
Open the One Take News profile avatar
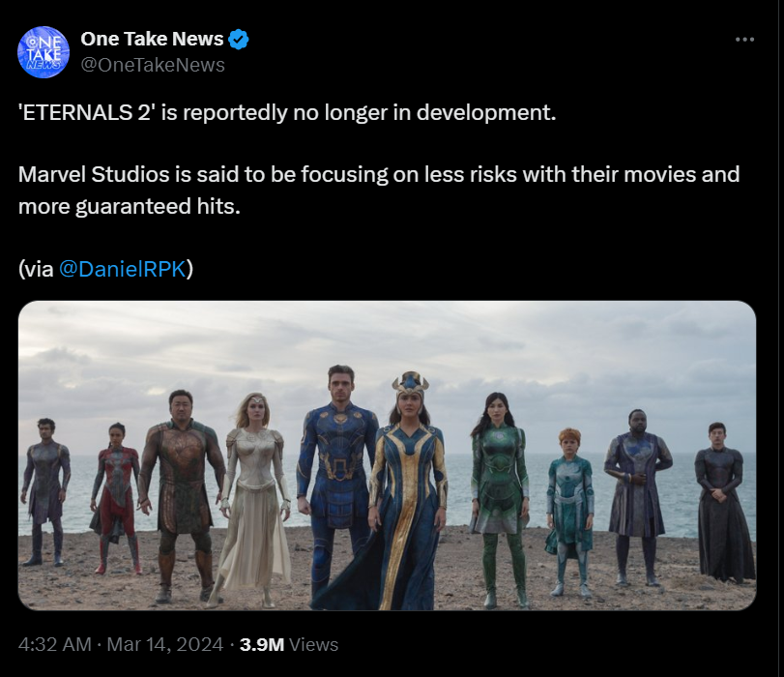[44, 52]
